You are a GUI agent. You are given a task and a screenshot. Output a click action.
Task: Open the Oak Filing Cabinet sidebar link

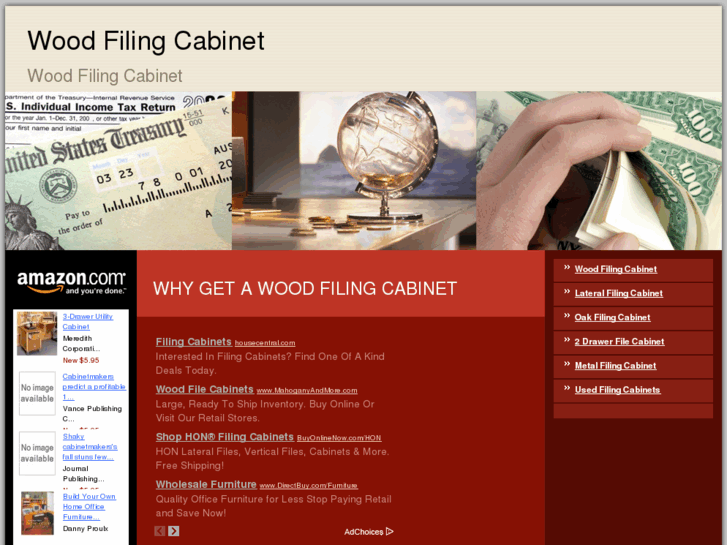point(612,317)
